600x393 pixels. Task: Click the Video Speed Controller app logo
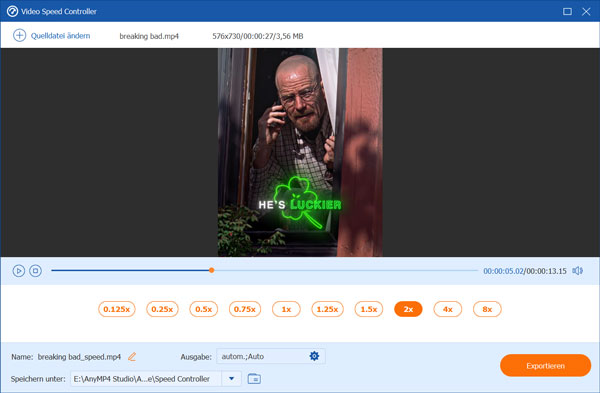12,11
